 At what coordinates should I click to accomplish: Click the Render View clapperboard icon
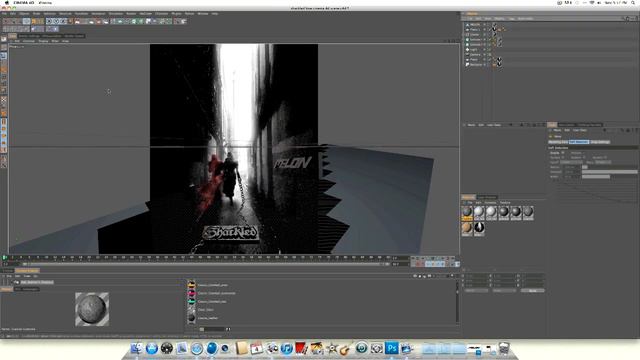(77, 21)
